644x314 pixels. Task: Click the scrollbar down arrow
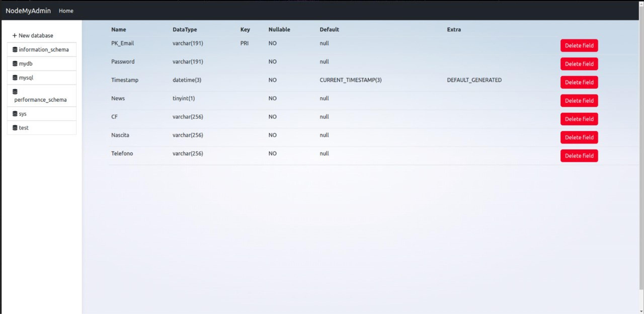pos(641,311)
